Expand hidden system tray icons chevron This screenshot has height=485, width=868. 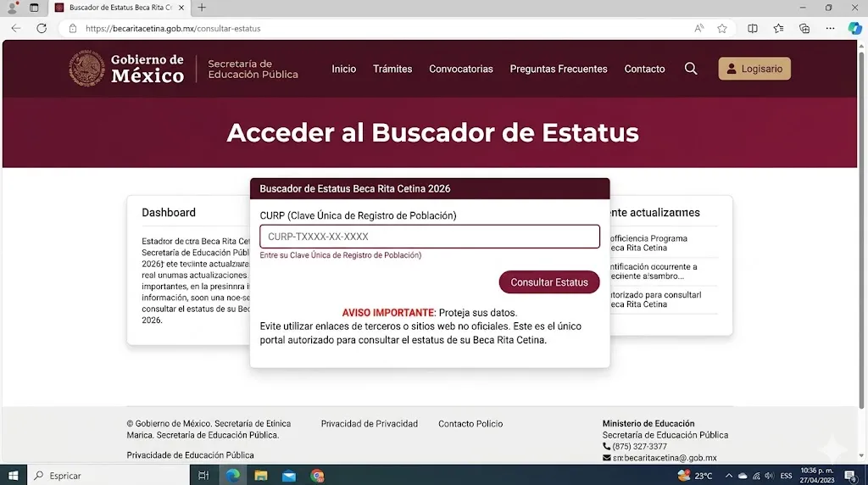point(728,476)
